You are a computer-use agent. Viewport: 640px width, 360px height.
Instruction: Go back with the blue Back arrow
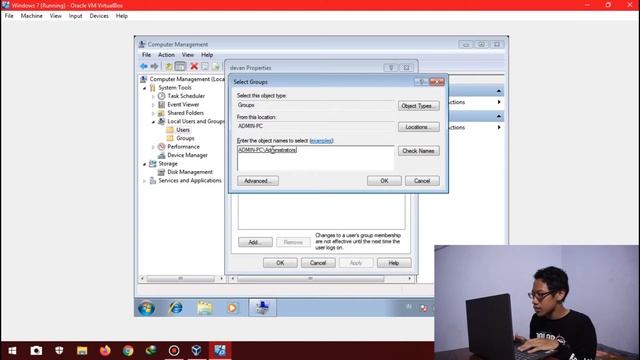144,66
